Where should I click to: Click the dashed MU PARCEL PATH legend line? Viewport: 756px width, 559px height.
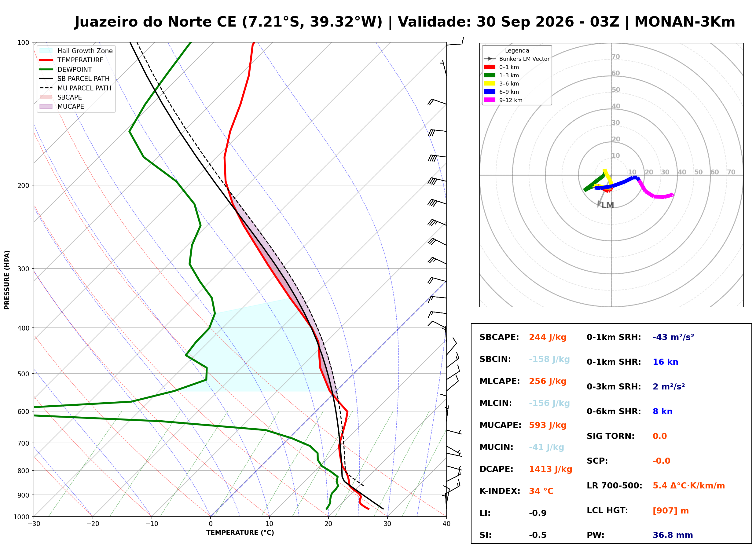(46, 88)
